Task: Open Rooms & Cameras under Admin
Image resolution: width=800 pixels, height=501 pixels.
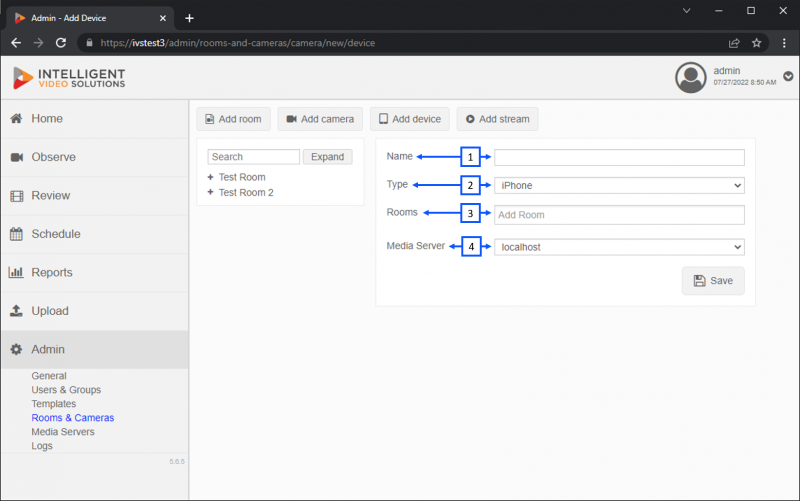Action: click(x=73, y=418)
